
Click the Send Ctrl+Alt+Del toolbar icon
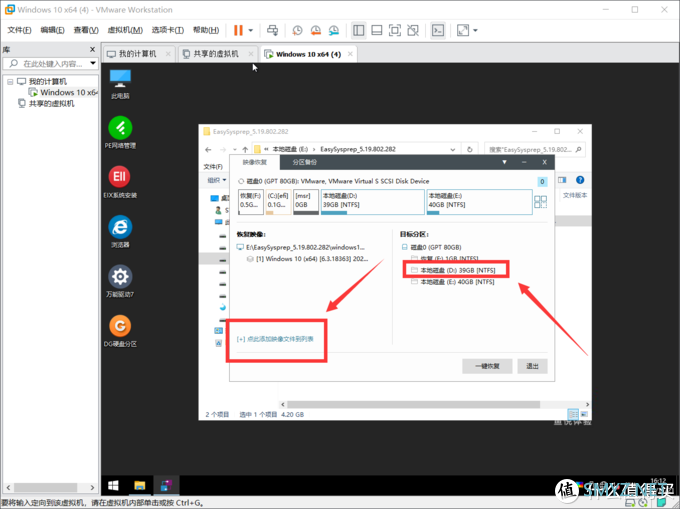tap(272, 30)
